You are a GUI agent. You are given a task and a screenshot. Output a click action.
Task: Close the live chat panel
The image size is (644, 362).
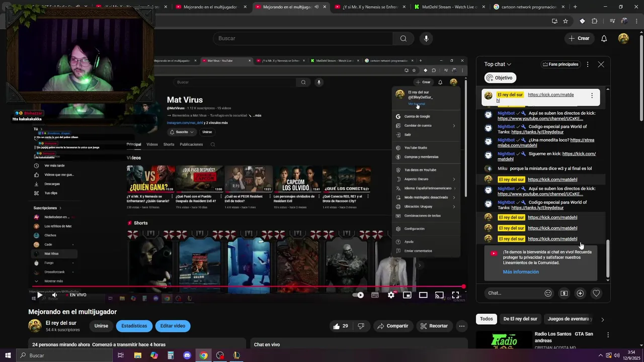pos(601,64)
